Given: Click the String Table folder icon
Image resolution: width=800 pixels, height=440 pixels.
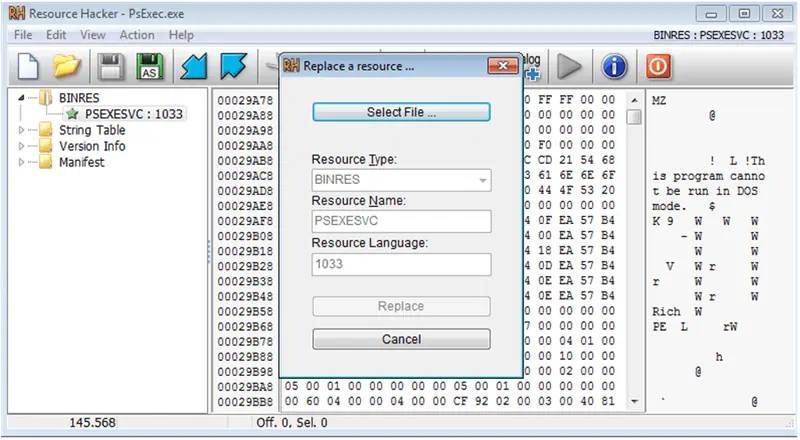Looking at the screenshot, I should tap(46, 130).
